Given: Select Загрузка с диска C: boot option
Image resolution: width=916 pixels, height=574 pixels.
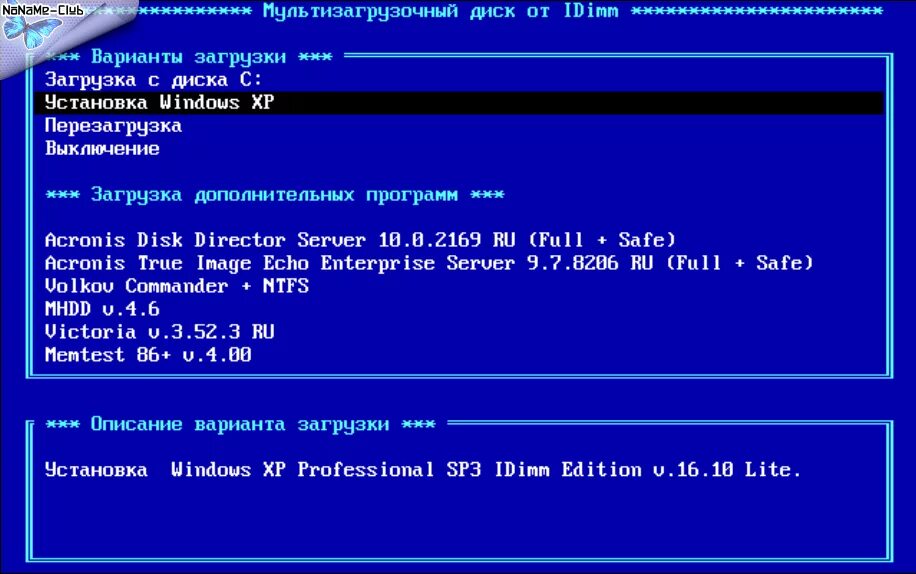Looking at the screenshot, I should (153, 79).
